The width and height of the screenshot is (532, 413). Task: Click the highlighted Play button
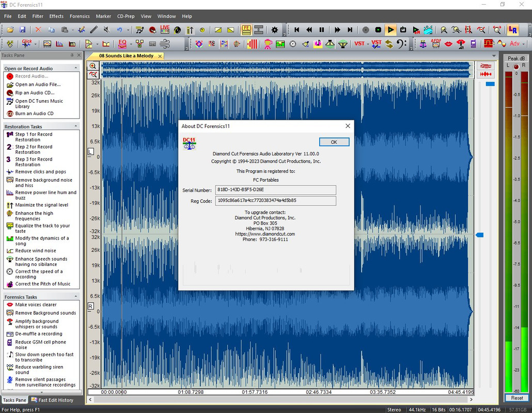coord(390,30)
